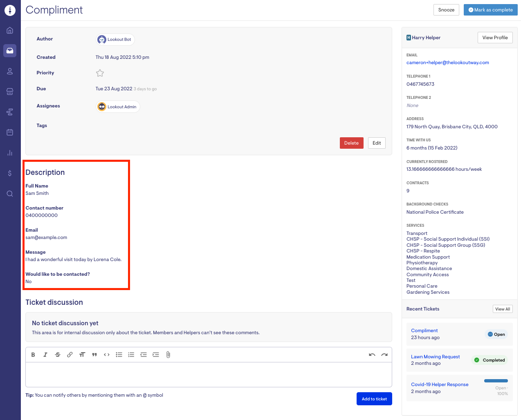521x420 pixels.
Task: Open the bar chart reports icon
Action: [x=10, y=153]
